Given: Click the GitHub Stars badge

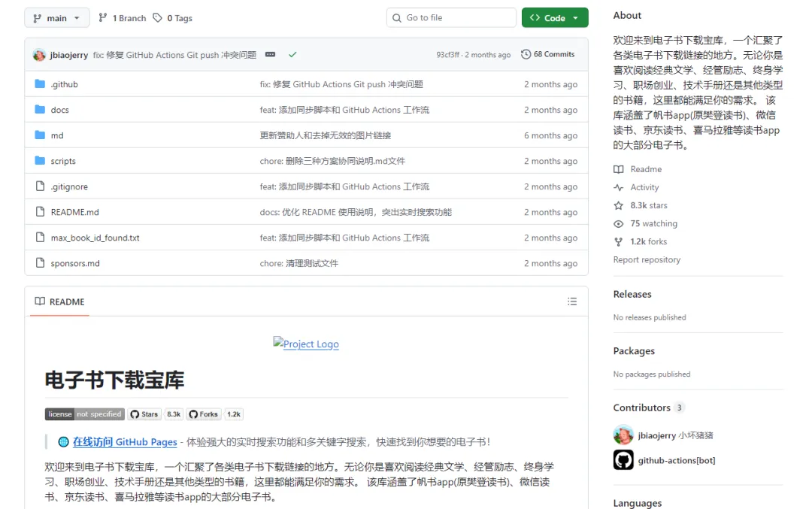Looking at the screenshot, I should (x=144, y=414).
